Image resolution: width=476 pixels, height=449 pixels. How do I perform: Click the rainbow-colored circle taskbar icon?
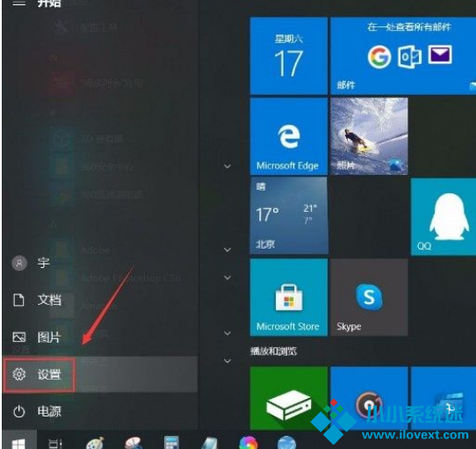click(249, 443)
